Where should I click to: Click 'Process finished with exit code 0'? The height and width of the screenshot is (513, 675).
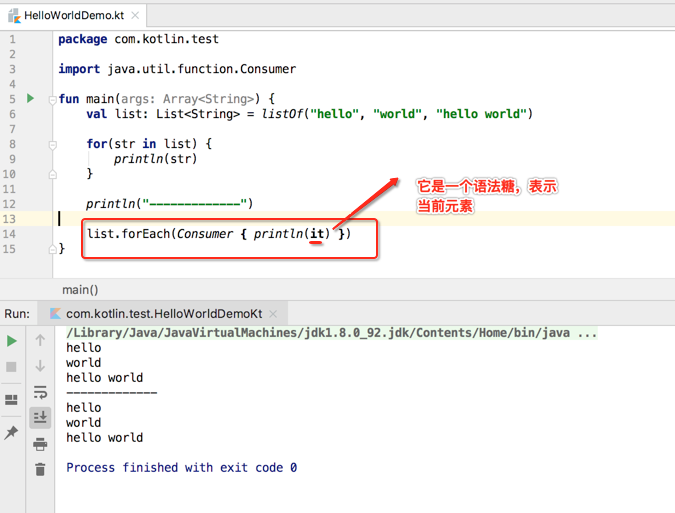click(181, 468)
